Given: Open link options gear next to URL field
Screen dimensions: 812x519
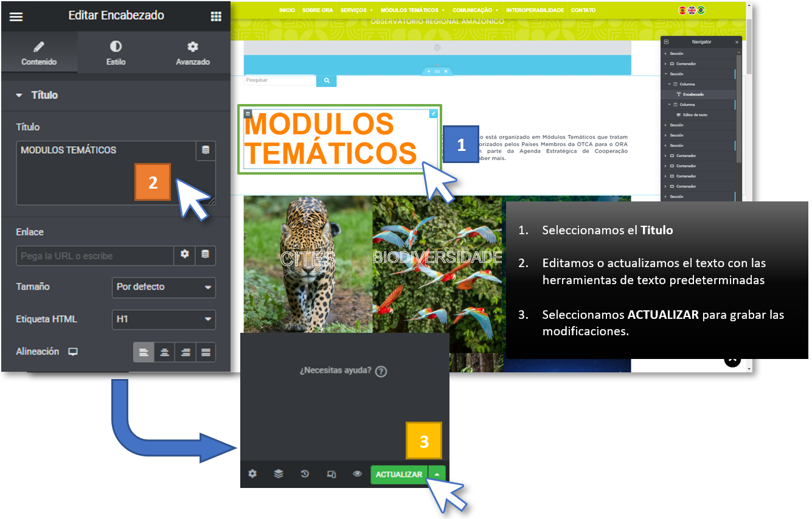Looking at the screenshot, I should 185,255.
